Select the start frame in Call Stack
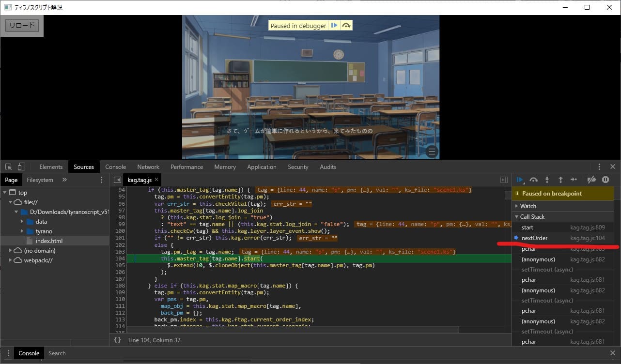The width and height of the screenshot is (621, 364). point(527,227)
